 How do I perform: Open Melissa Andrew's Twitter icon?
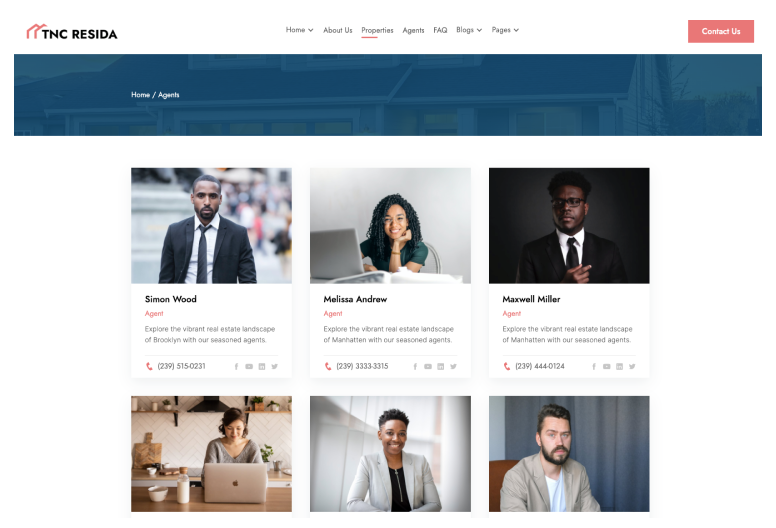[453, 367]
